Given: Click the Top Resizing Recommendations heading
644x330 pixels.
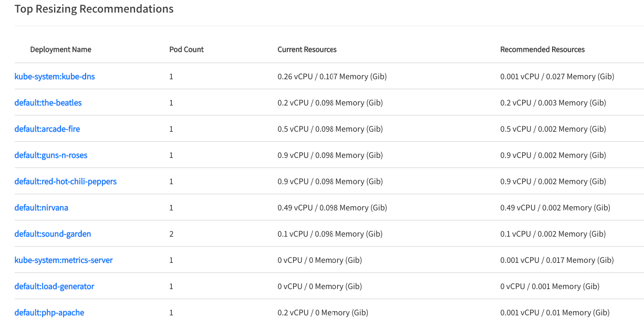Looking at the screenshot, I should click(x=94, y=9).
